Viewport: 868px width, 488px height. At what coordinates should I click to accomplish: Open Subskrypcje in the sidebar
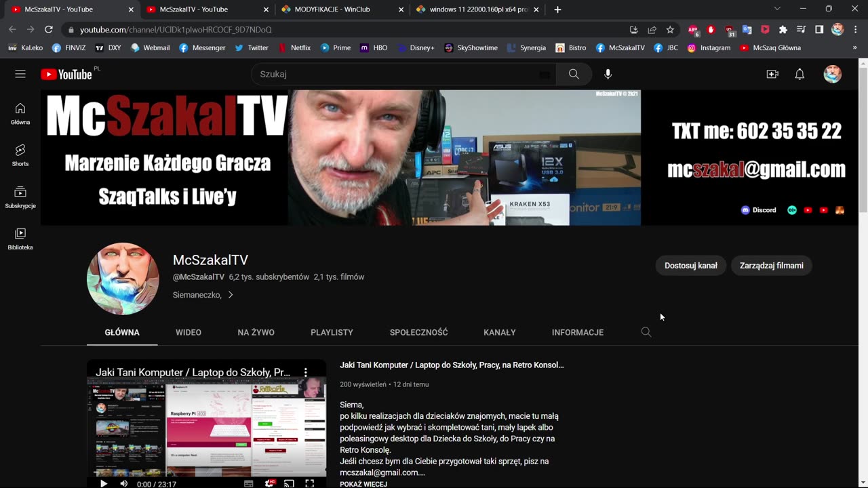click(20, 197)
